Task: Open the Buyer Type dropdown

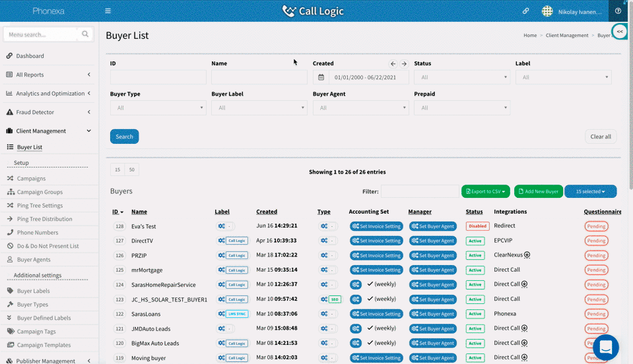Action: [x=158, y=107]
